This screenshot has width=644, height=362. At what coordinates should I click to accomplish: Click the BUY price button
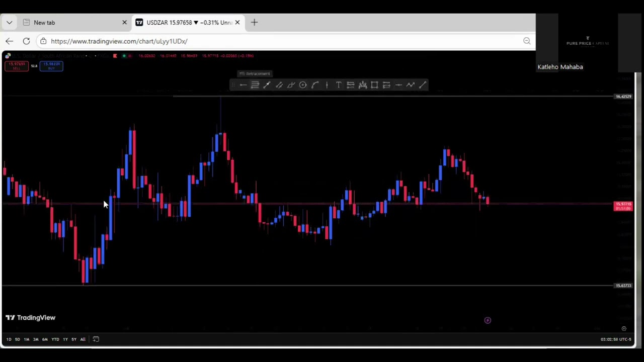[x=51, y=66]
